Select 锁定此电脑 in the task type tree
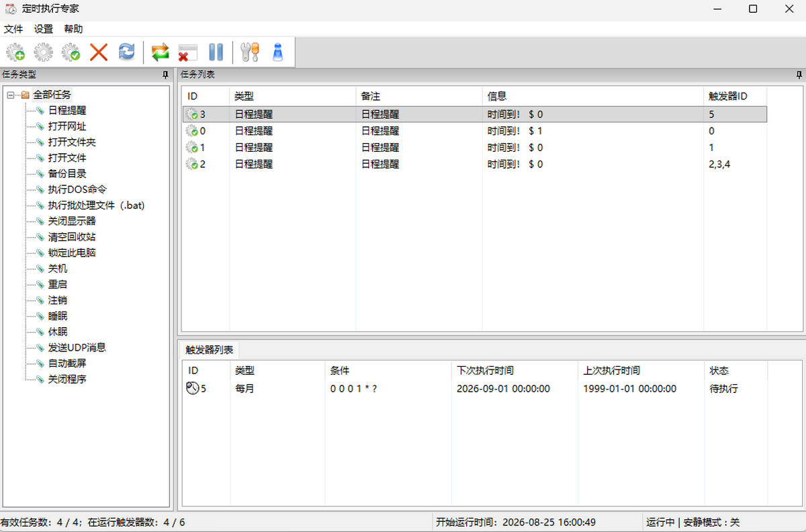 pos(72,253)
